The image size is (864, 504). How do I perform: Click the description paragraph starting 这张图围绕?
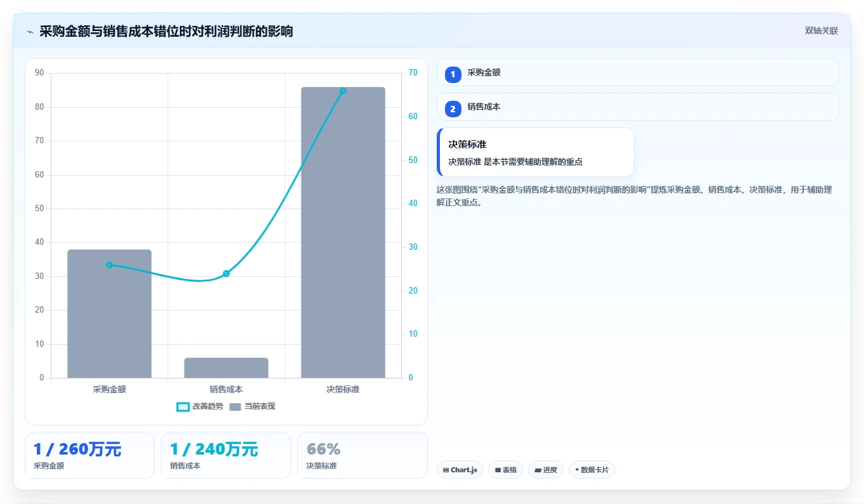[634, 196]
